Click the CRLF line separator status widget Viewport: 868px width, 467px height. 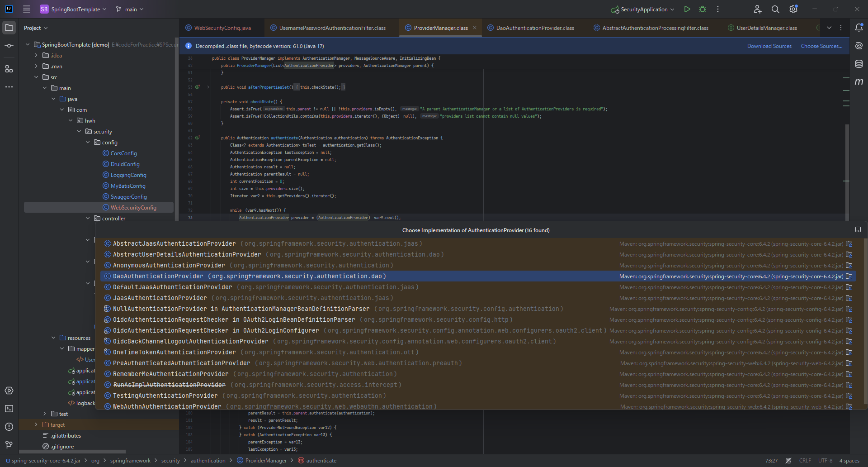point(805,461)
